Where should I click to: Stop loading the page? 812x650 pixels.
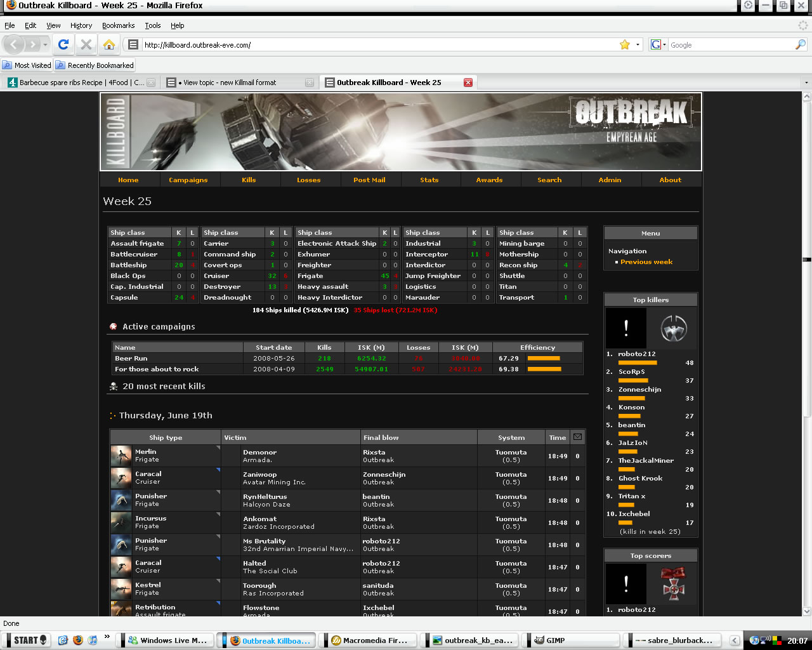point(86,44)
